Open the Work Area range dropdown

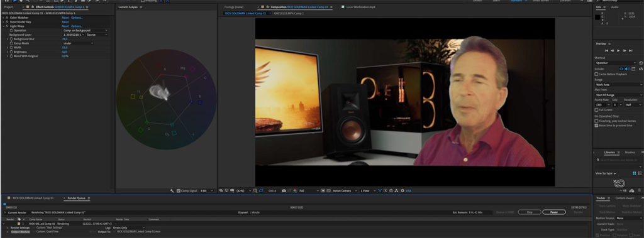(619, 85)
